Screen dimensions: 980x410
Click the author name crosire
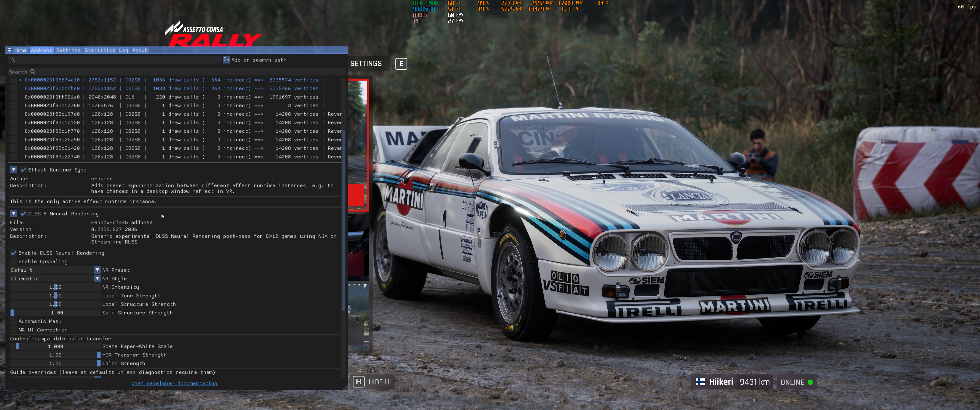coord(102,179)
